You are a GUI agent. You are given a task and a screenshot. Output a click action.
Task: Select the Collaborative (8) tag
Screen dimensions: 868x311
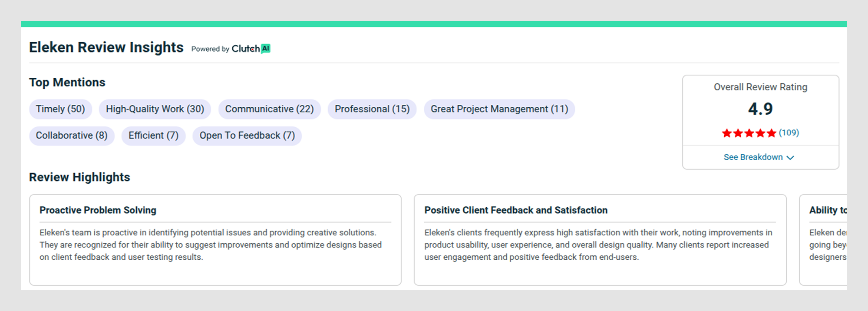click(72, 136)
